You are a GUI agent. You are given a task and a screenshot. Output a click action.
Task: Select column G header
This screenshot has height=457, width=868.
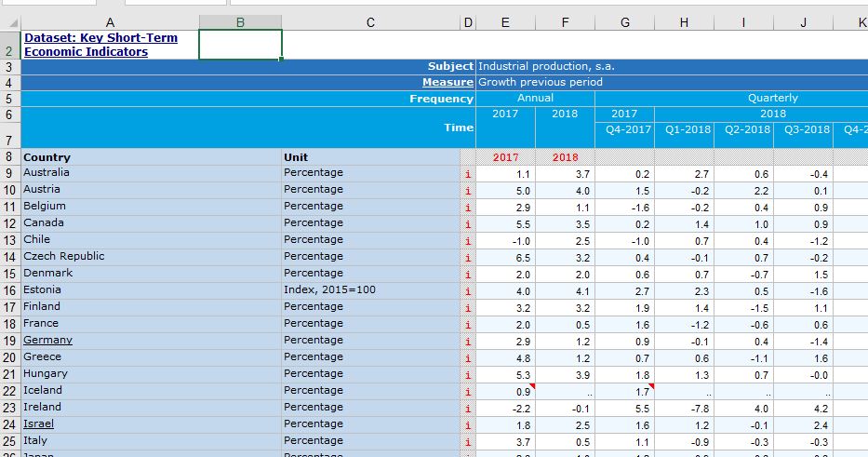click(625, 22)
